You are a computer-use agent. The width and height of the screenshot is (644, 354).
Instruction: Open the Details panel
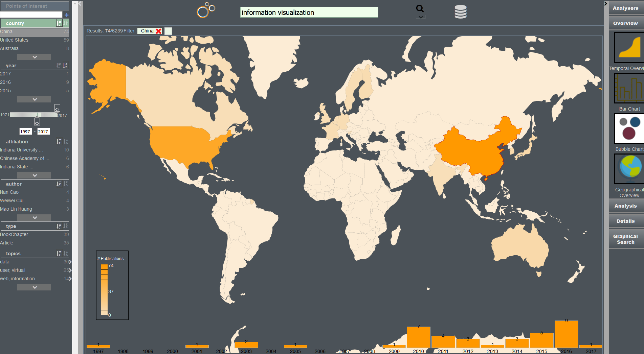625,221
